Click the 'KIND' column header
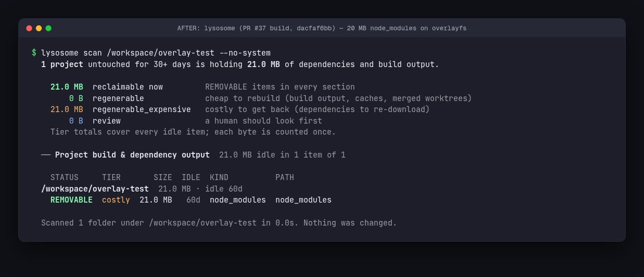 (219, 177)
